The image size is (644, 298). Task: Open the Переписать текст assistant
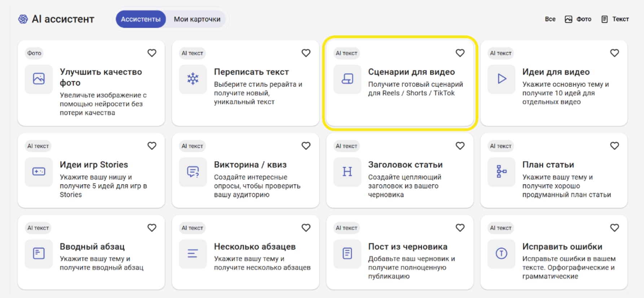[245, 83]
